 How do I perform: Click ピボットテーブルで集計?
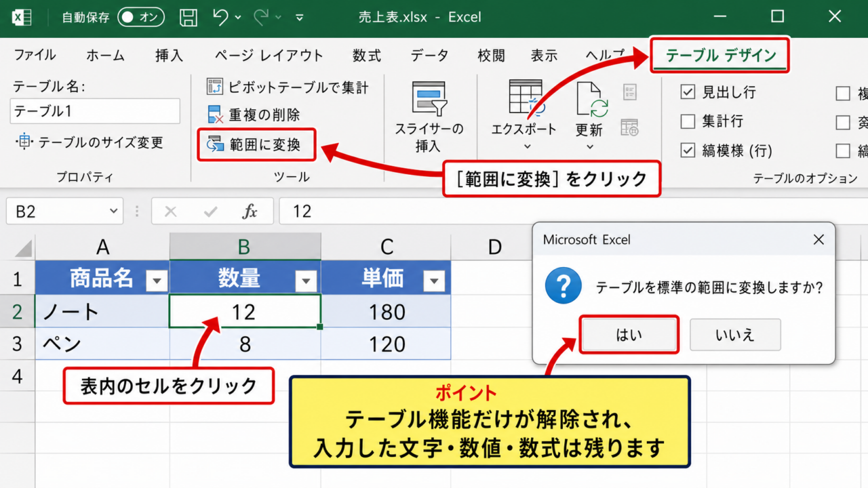pyautogui.click(x=288, y=87)
